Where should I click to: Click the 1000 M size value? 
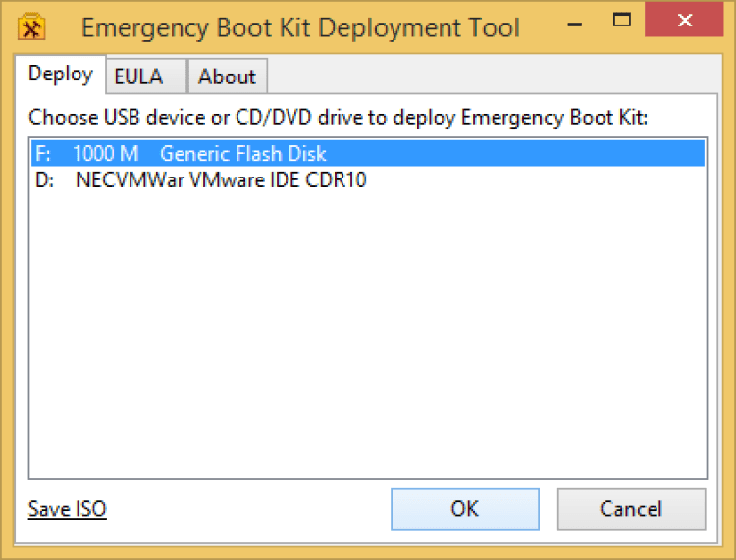[106, 154]
